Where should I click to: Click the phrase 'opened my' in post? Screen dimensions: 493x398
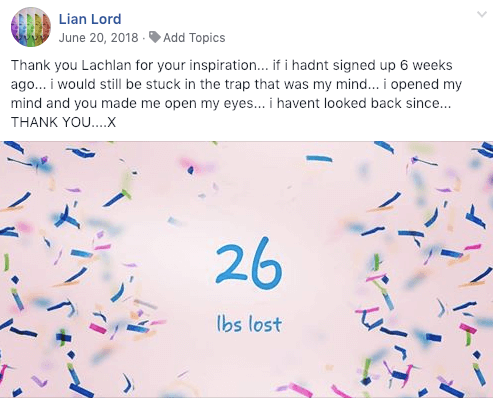pos(426,84)
